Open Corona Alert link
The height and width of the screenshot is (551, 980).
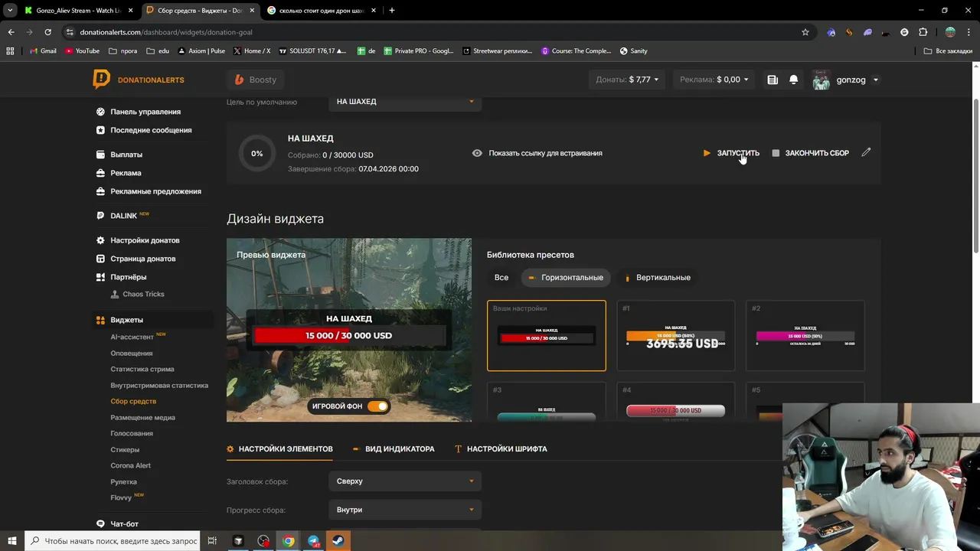tap(131, 465)
